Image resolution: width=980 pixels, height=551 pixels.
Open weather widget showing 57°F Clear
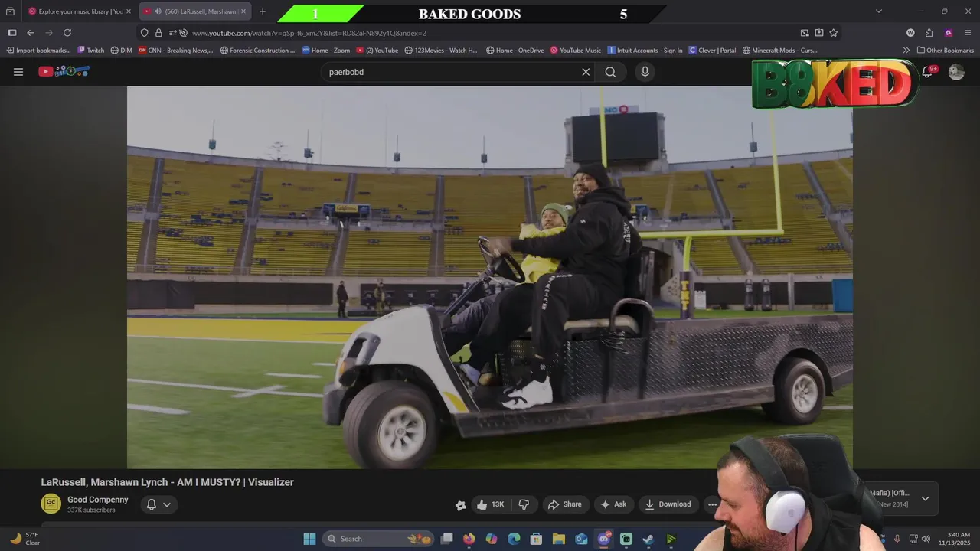tap(24, 539)
